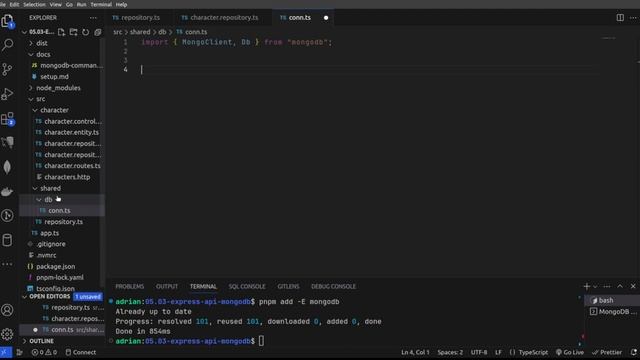This screenshot has width=640, height=360.
Task: Collapse the shared folder
Action: click(x=50, y=188)
